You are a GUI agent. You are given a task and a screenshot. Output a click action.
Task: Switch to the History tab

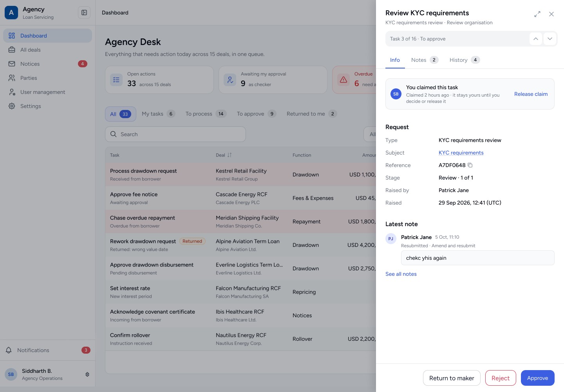coord(465,60)
